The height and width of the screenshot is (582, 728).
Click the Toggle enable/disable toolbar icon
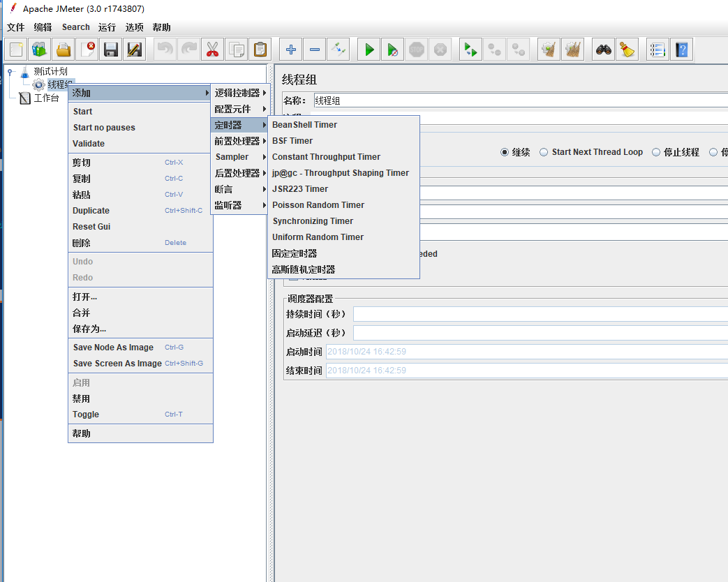click(x=338, y=49)
